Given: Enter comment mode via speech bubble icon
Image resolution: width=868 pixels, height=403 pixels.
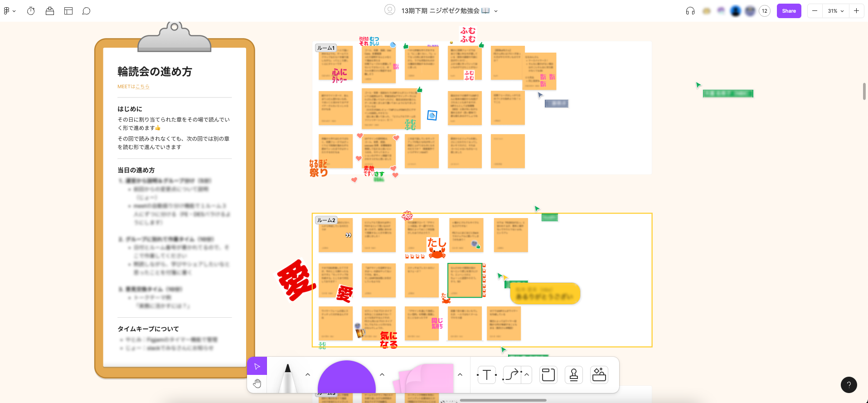Looking at the screenshot, I should click(87, 11).
